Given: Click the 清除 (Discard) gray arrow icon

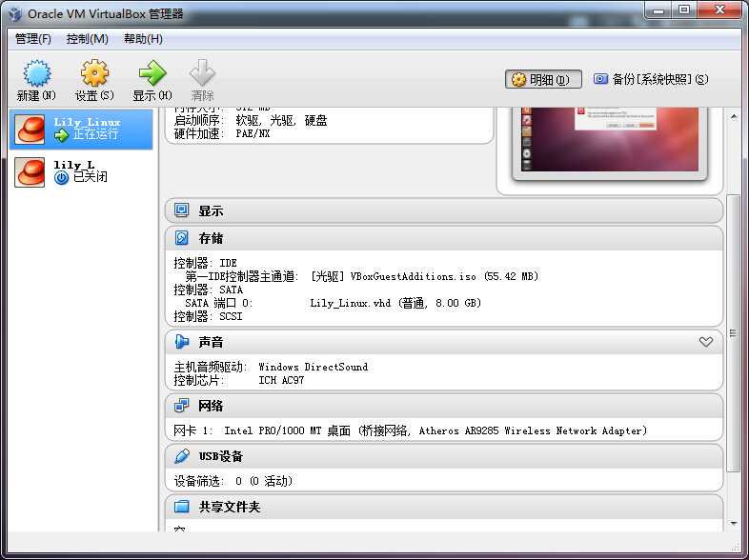Looking at the screenshot, I should coord(202,73).
